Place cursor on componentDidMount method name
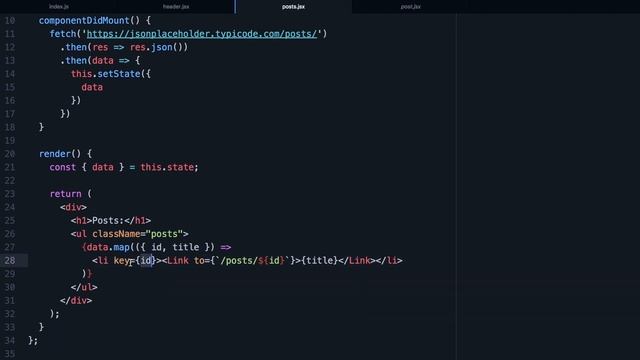Screen dimensions: 640x360 point(84,20)
